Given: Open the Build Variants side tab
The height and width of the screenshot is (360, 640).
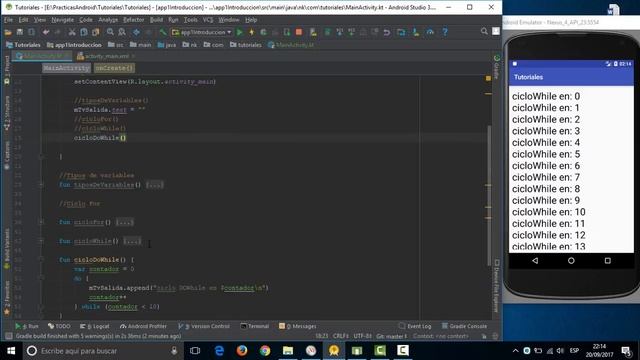Looking at the screenshot, I should (x=7, y=248).
